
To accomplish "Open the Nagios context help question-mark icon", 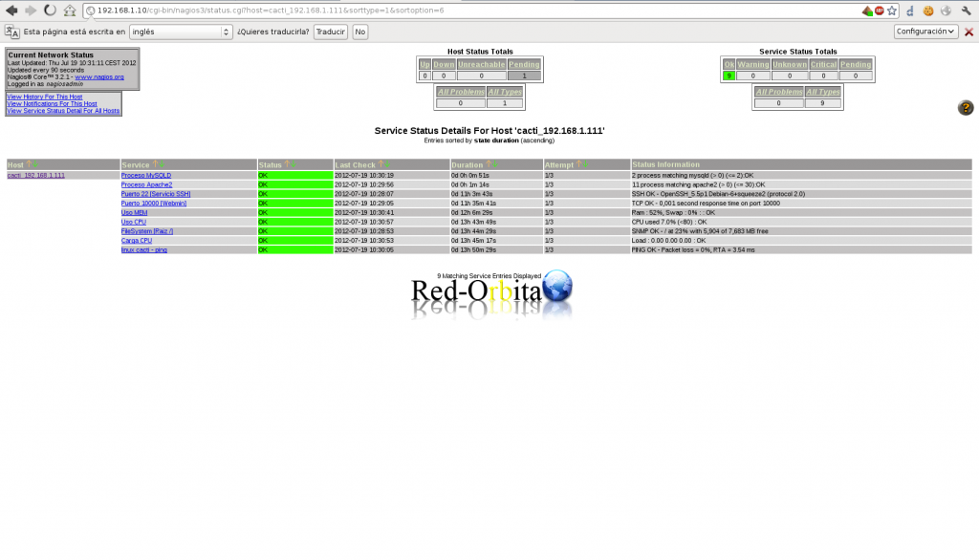I will (x=966, y=108).
